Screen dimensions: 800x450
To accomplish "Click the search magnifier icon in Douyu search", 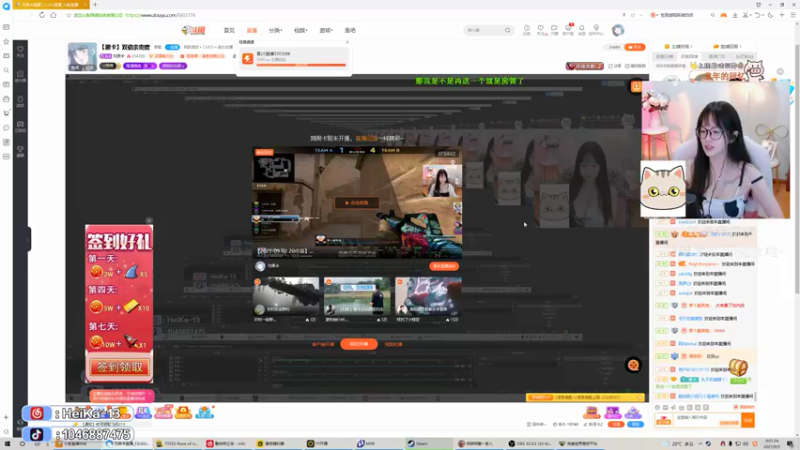I will (507, 30).
